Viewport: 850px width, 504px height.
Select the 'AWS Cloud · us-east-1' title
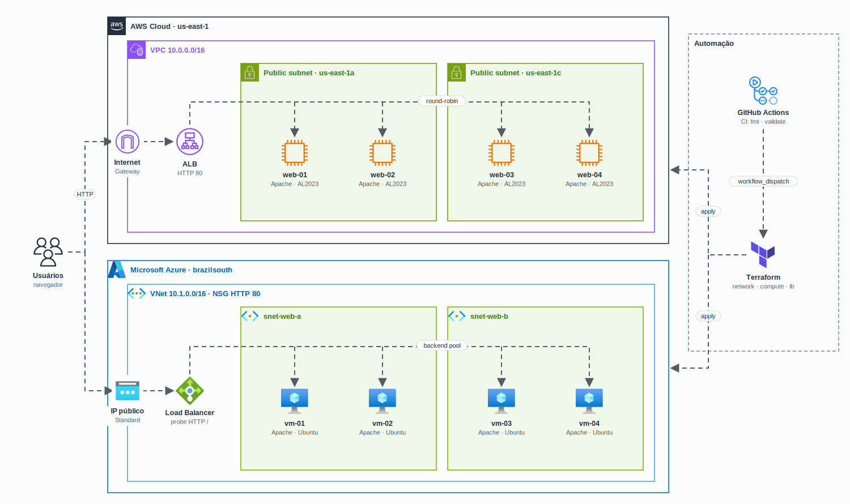pyautogui.click(x=169, y=26)
